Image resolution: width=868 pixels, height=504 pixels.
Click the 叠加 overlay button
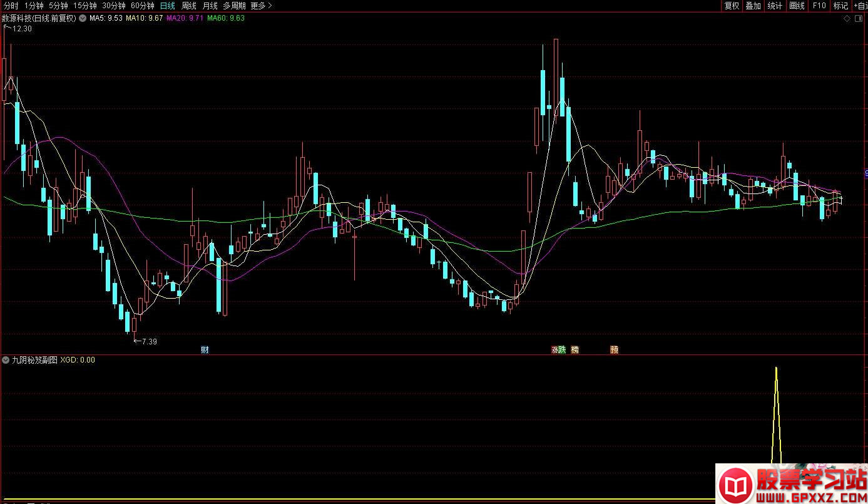[753, 6]
